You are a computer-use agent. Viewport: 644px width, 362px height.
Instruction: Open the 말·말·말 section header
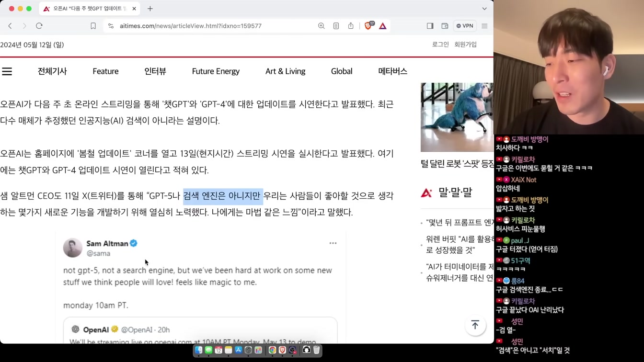[455, 192]
